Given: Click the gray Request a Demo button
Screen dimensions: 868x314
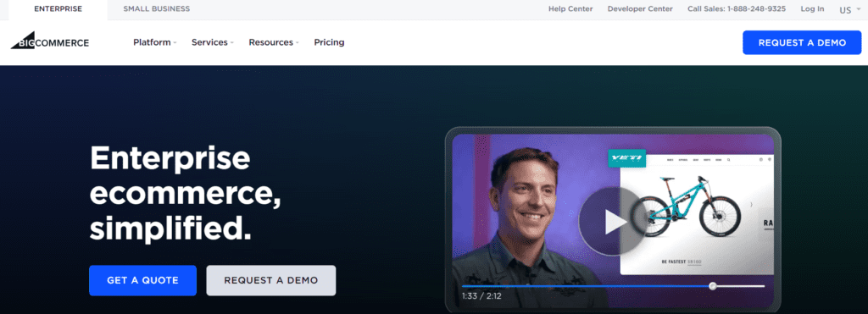Looking at the screenshot, I should [x=271, y=280].
